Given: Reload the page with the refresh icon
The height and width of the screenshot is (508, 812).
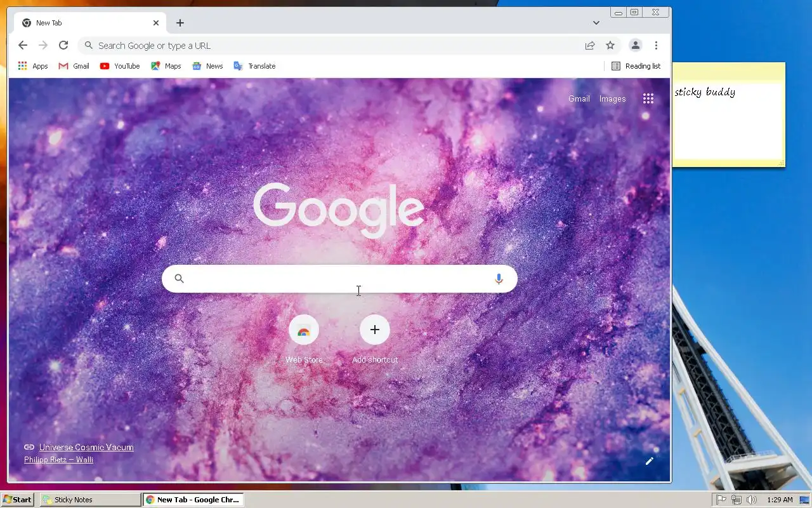Looking at the screenshot, I should point(63,45).
